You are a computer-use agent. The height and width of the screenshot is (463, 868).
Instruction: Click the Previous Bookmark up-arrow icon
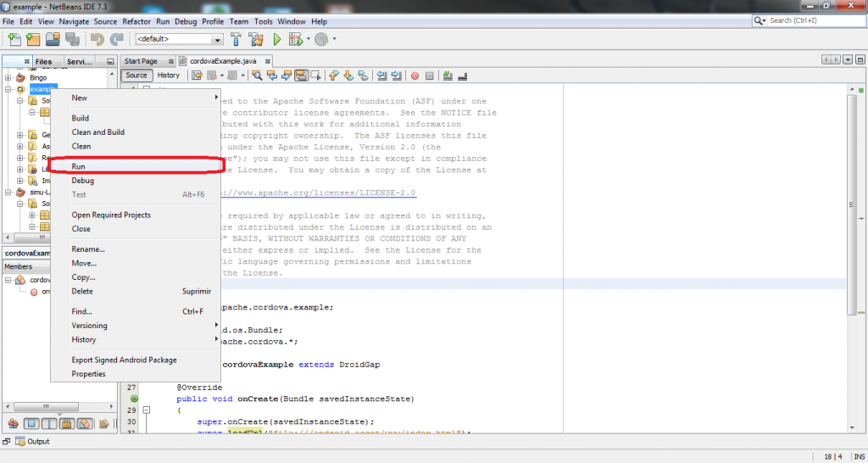(334, 75)
